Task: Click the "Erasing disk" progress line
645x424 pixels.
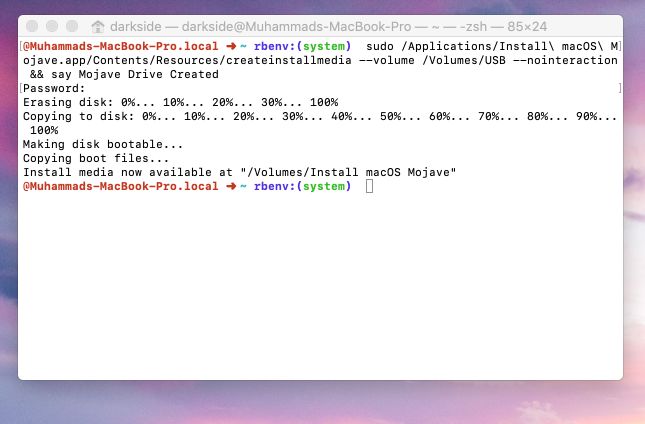Action: tap(180, 102)
